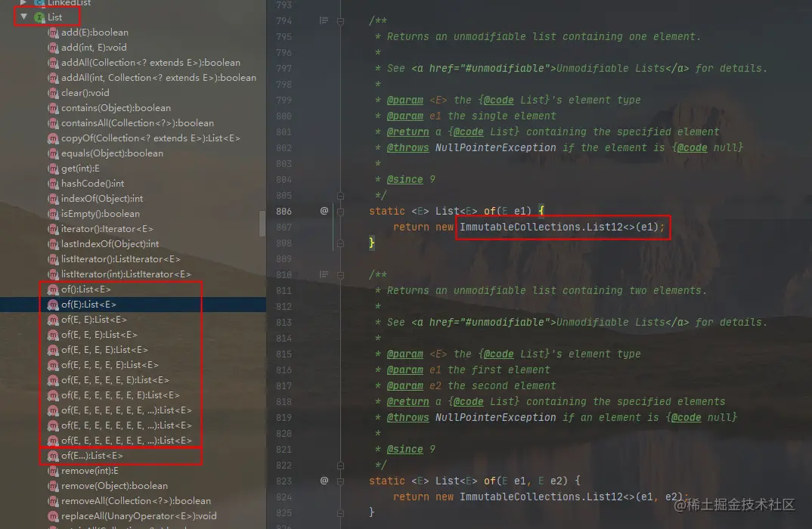812x529 pixels.
Task: Click line number 823 in gutter
Action: 284,481
